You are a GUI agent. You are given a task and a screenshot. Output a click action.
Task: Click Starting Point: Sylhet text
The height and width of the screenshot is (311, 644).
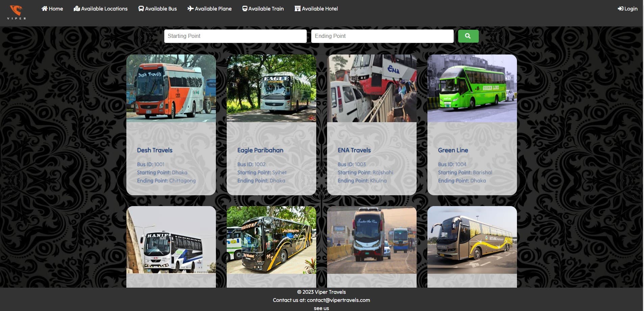[262, 173]
